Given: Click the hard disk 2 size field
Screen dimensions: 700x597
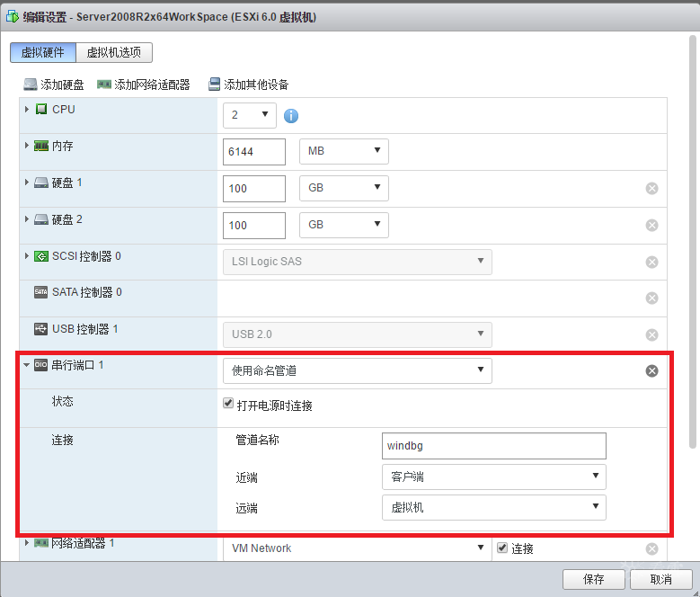Looking at the screenshot, I should pos(254,226).
